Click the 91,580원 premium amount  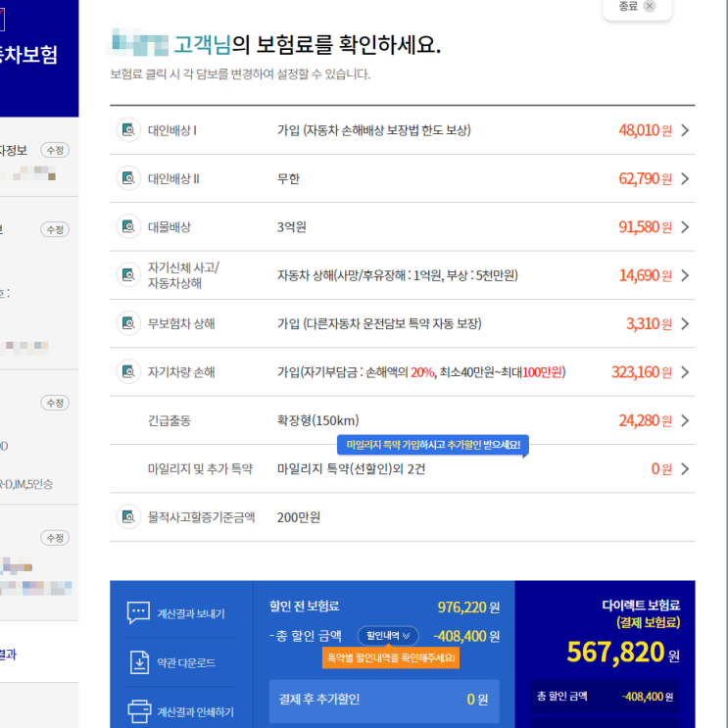coord(645,227)
